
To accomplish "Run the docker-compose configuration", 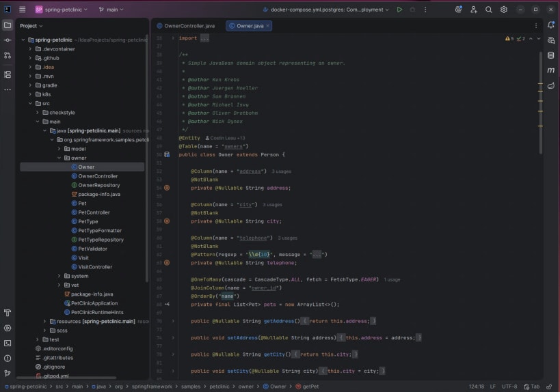I will (399, 10).
